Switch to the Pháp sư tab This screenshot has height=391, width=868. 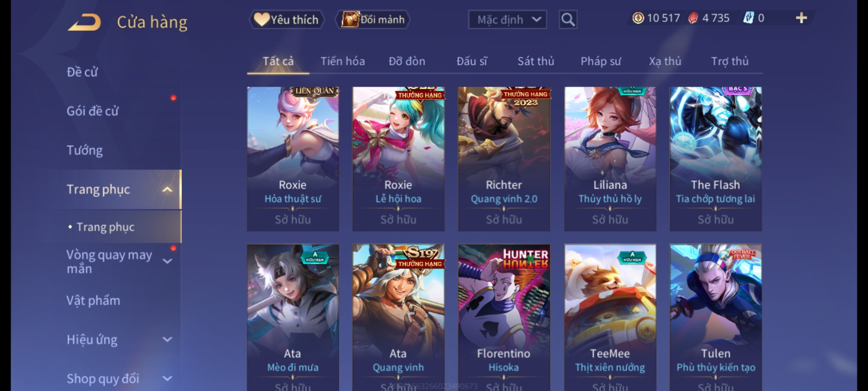pyautogui.click(x=600, y=61)
